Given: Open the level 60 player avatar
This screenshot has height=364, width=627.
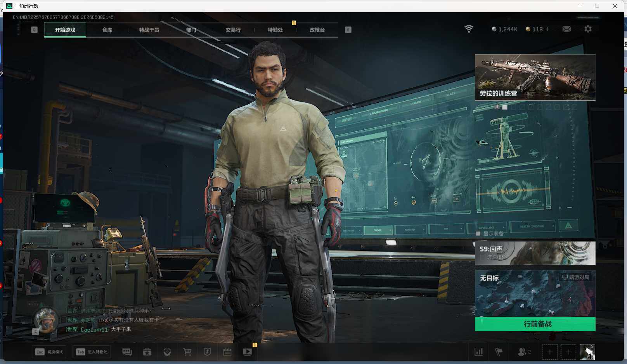Looking at the screenshot, I should 587,352.
